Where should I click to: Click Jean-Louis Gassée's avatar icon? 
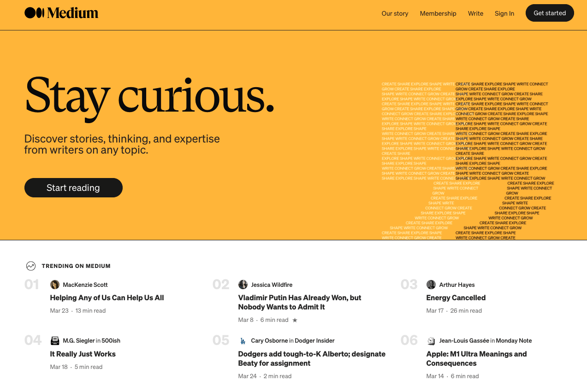coord(431,341)
